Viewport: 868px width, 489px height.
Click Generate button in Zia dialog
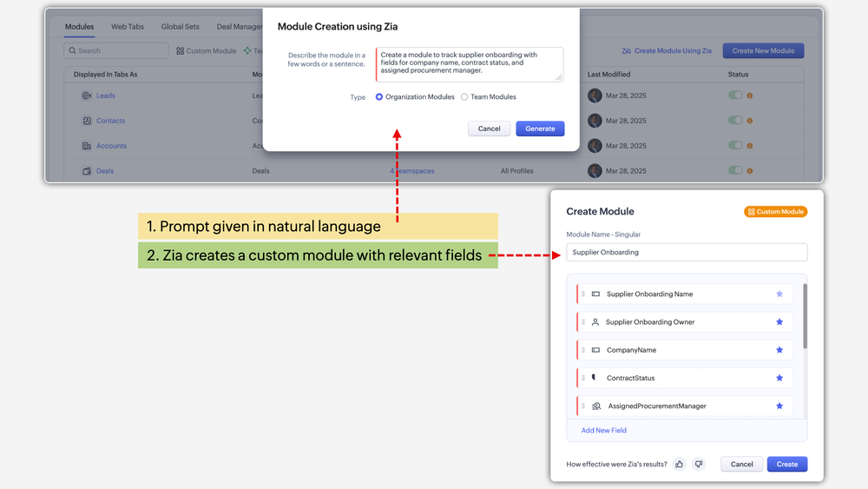click(540, 129)
